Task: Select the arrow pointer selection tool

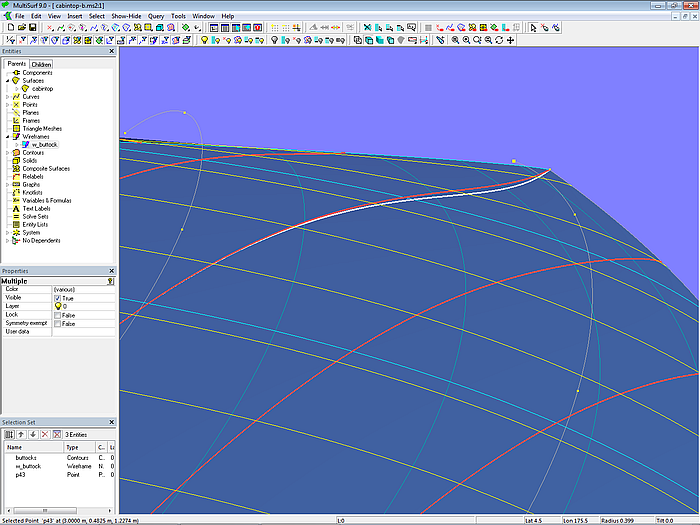Action: [x=533, y=28]
